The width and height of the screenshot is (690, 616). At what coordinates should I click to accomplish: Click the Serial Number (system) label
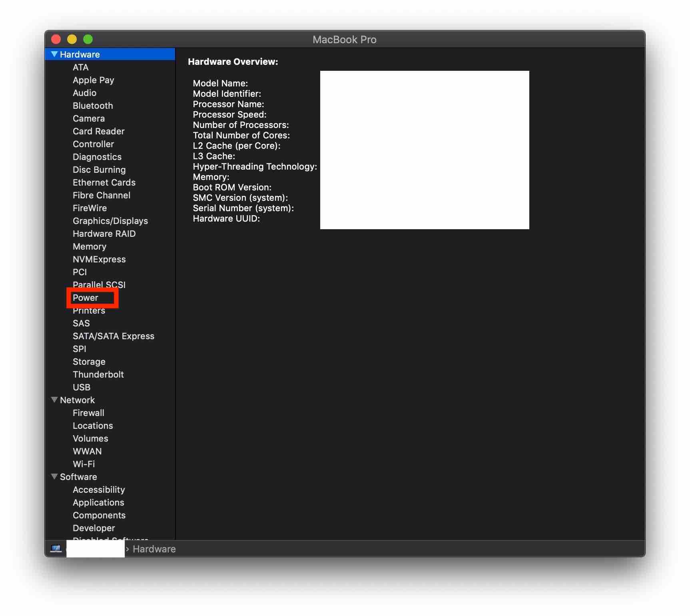243,208
